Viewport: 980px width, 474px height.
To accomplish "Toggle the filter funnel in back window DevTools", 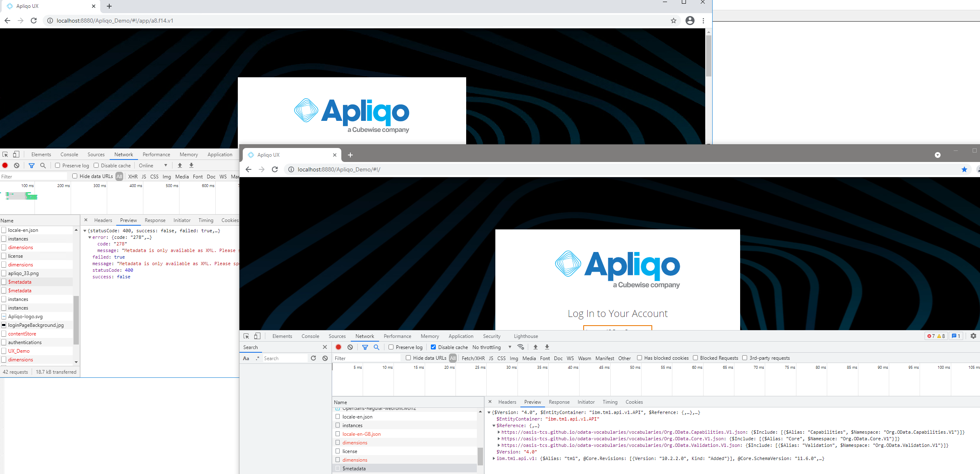I will [x=32, y=165].
